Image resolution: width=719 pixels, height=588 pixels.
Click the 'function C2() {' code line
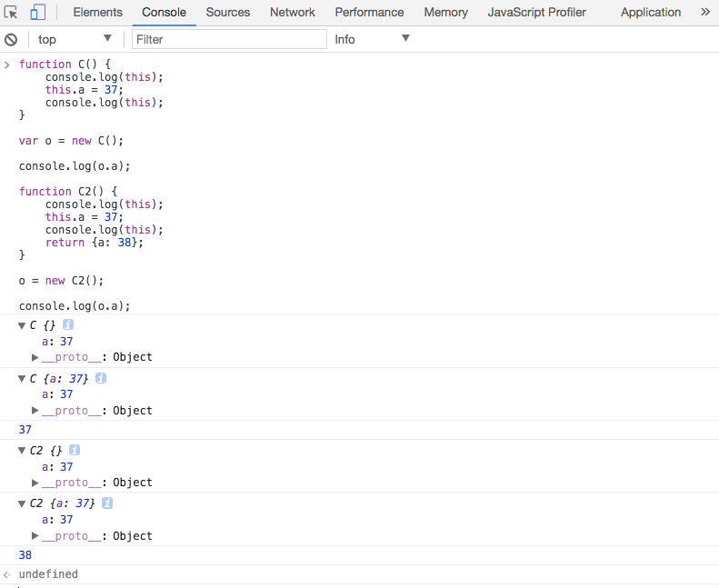(x=68, y=191)
